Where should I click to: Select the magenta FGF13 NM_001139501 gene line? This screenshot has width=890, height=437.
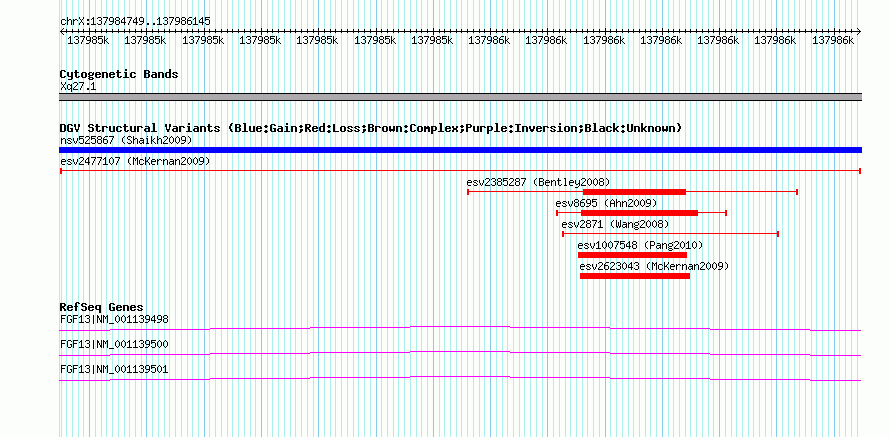(x=460, y=379)
